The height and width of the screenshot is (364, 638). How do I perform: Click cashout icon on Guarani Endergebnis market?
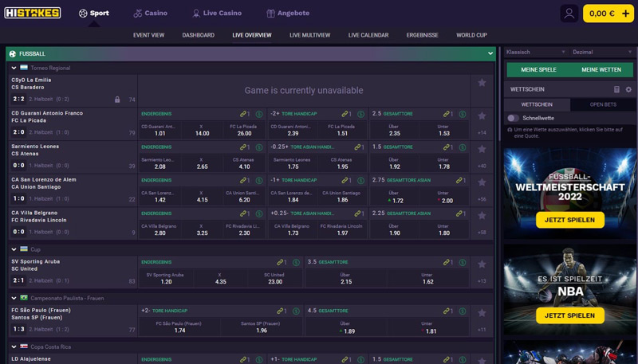coord(259,114)
